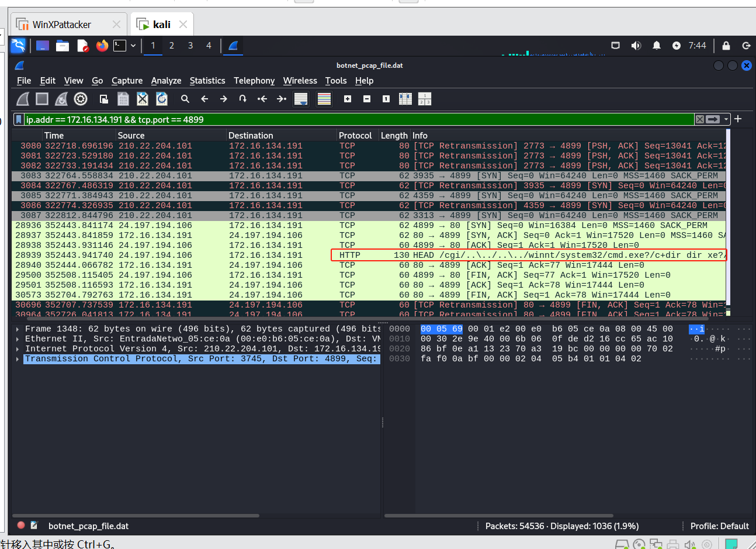Screen dimensions: 756x549
Task: Add a display filter button with plus
Action: coord(738,119)
